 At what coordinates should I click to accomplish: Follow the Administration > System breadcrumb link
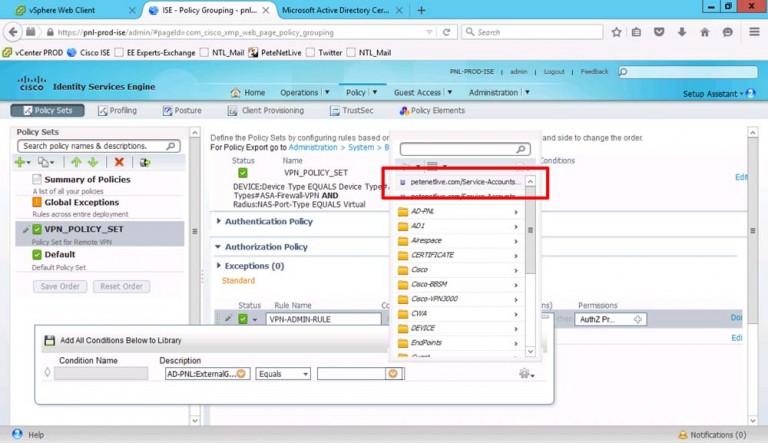(331, 147)
